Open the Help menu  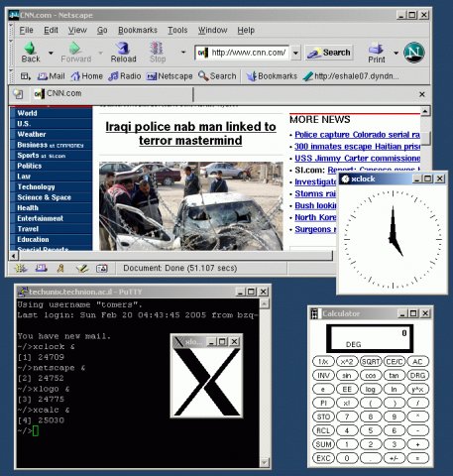click(x=246, y=30)
